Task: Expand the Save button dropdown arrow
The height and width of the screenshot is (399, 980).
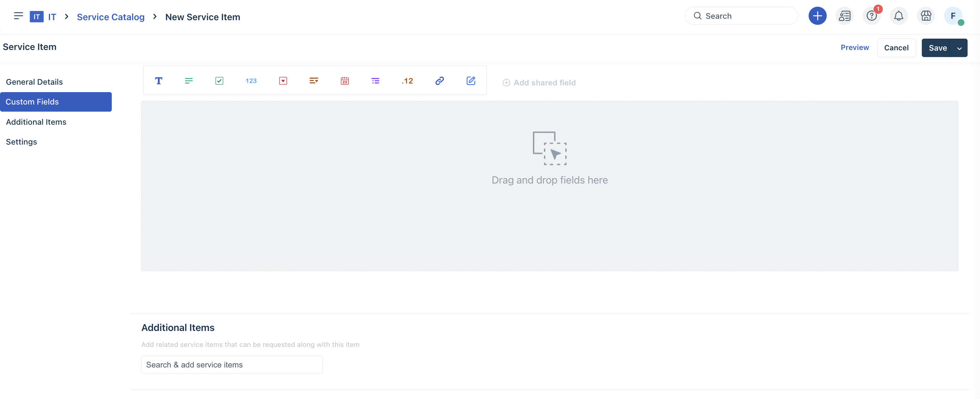Action: click(959, 48)
